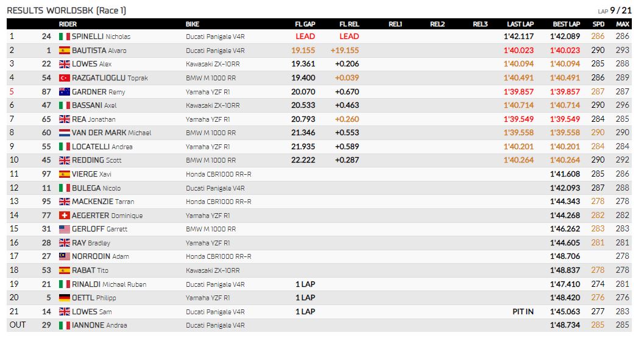Image resolution: width=644 pixels, height=338 pixels.
Task: Open the RESULTS WORLDSBK (Race 1) title
Action: (x=66, y=11)
